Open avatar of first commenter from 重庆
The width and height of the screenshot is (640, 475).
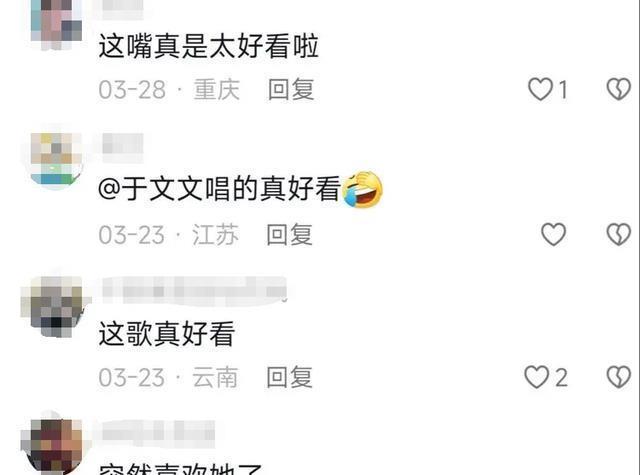(56, 22)
